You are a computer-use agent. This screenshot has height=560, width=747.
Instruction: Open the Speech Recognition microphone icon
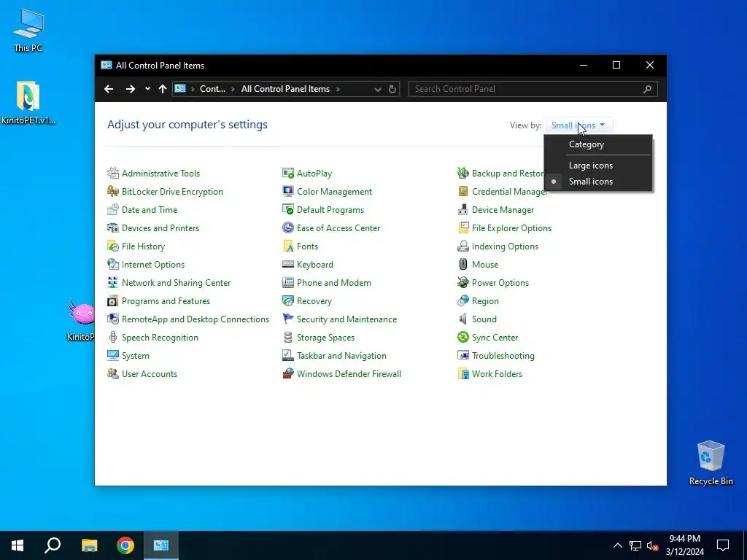tap(113, 337)
